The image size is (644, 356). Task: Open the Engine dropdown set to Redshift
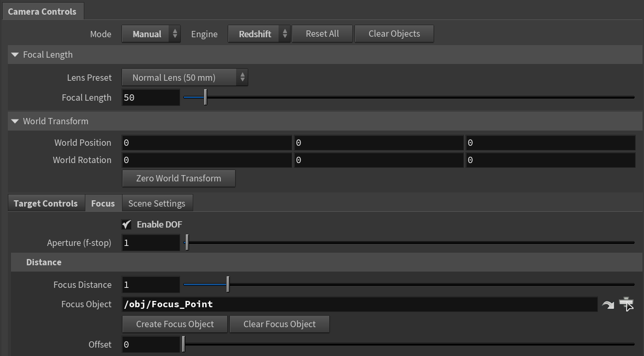pos(259,34)
